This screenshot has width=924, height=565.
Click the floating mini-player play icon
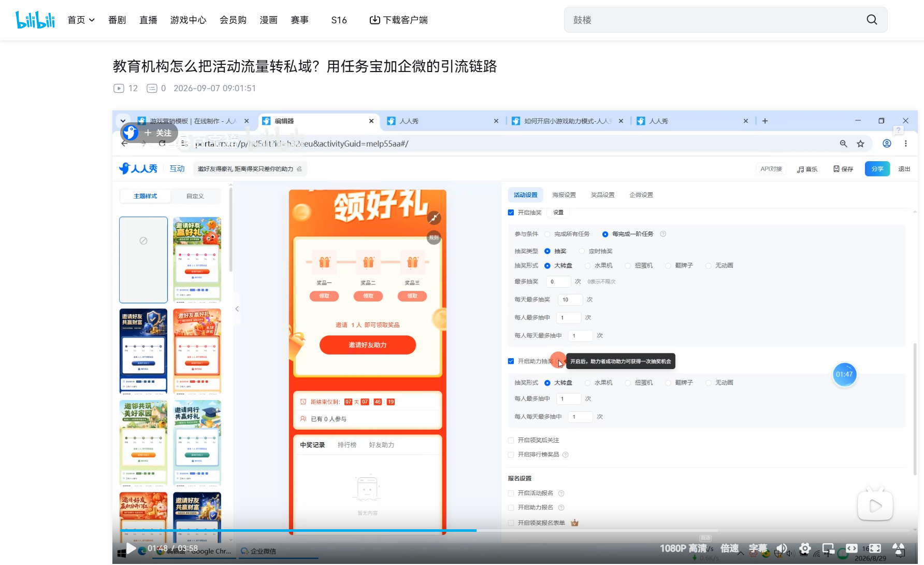[875, 505]
